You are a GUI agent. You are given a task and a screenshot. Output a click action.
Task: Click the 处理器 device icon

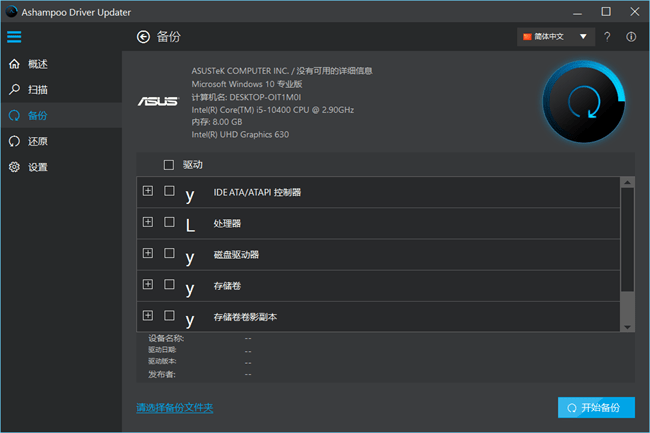[190, 223]
